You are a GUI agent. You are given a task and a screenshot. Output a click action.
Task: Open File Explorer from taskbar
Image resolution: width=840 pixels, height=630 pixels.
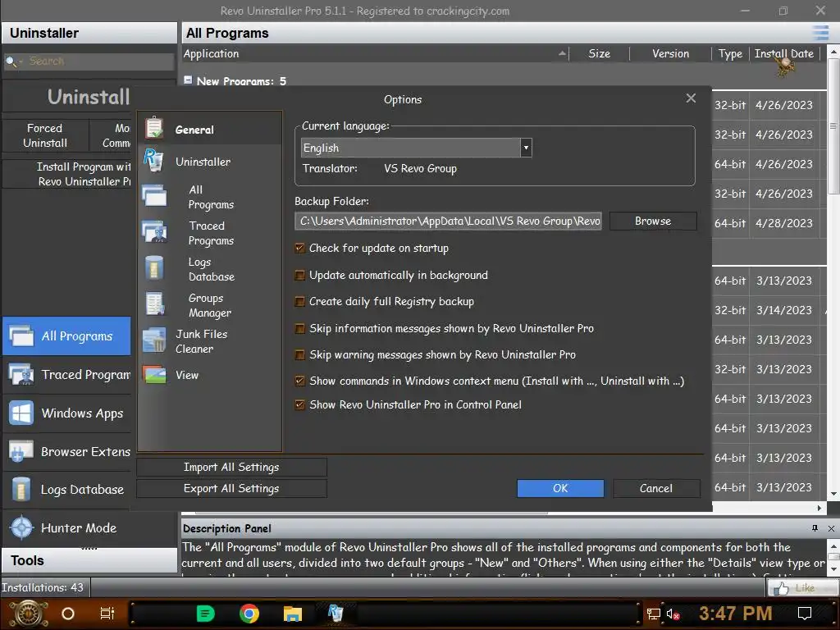click(293, 614)
